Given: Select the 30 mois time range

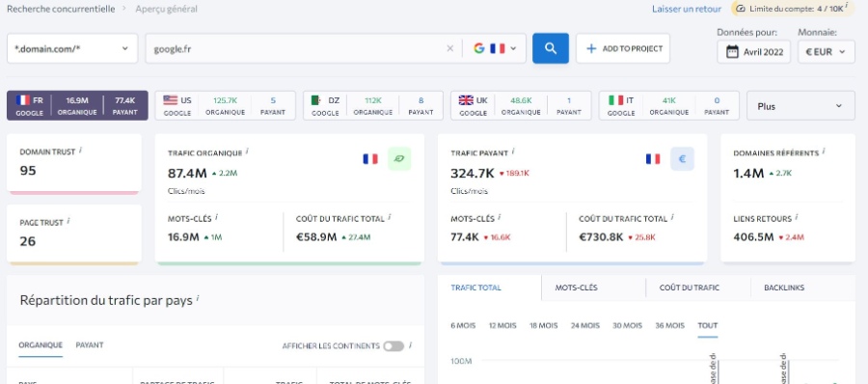Looking at the screenshot, I should 627,325.
